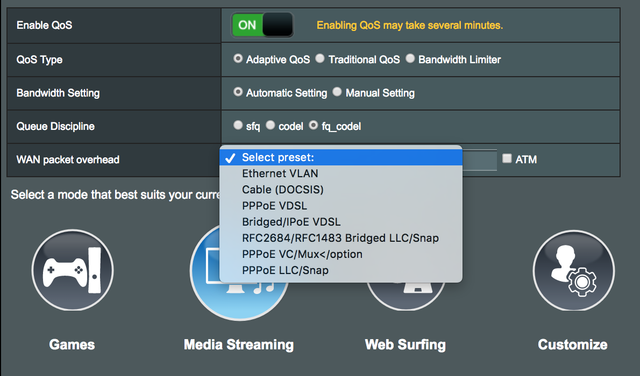Choose Ethernet VLAN preset
Screen dimensions: 640x376
coord(341,174)
